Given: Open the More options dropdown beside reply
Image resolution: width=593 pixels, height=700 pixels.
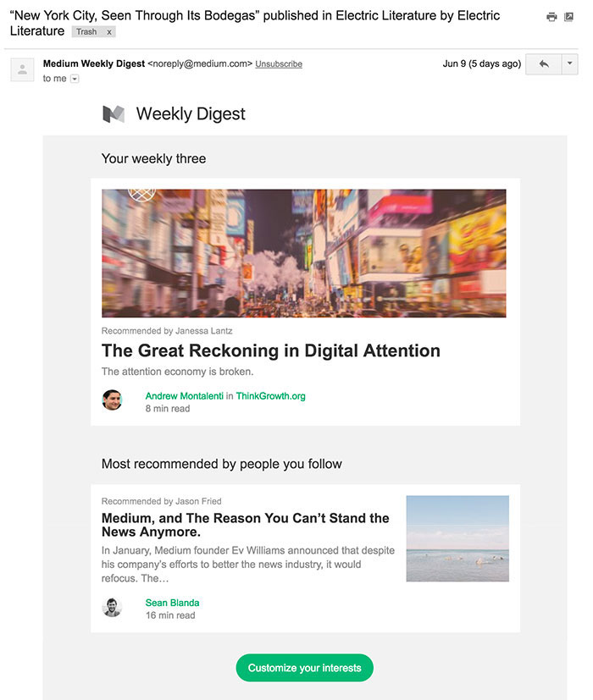Looking at the screenshot, I should point(570,64).
